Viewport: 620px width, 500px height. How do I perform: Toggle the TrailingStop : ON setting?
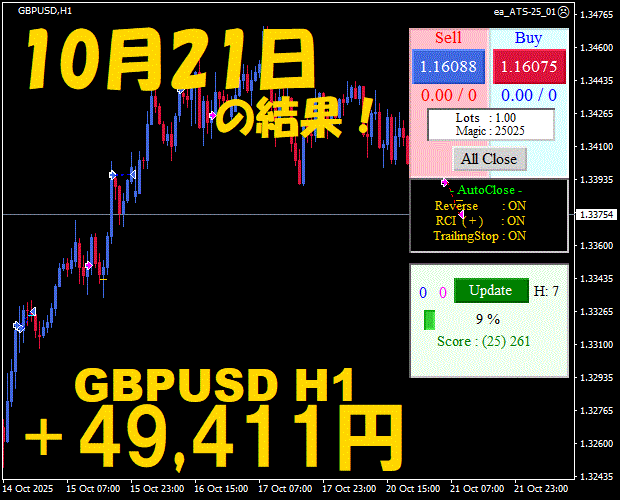[x=480, y=236]
